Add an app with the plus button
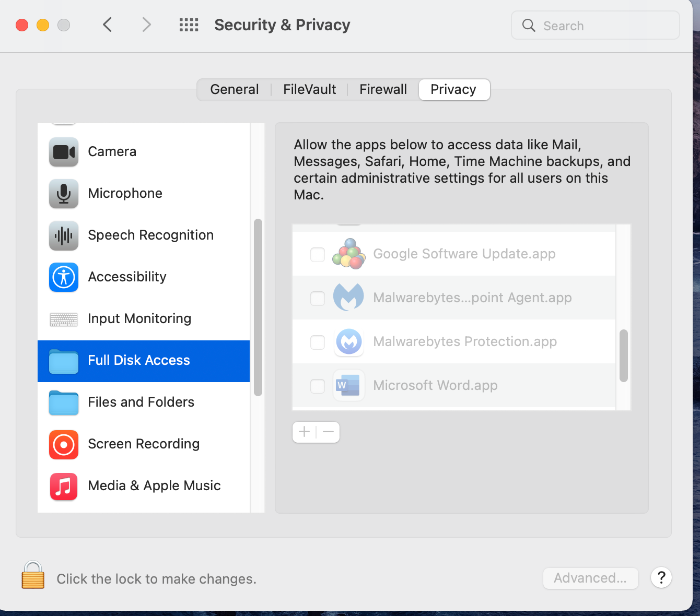The image size is (700, 616). [x=305, y=432]
